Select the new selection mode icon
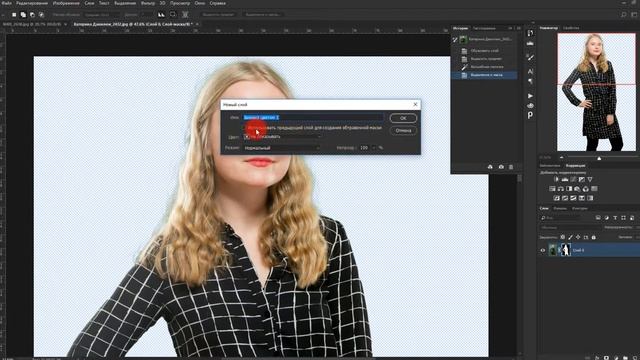The width and height of the screenshot is (640, 360). tap(14, 15)
